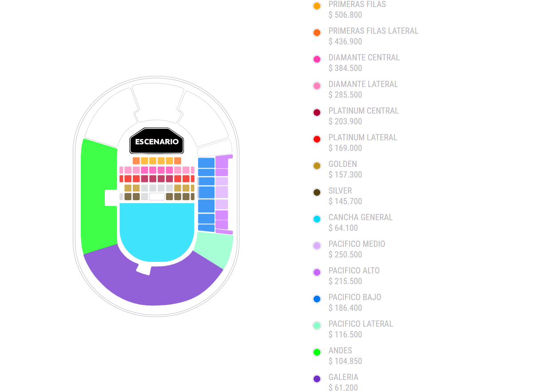Screen dimensions: 557x392
Task: Click the Silver legend color dot
Action: point(317,193)
